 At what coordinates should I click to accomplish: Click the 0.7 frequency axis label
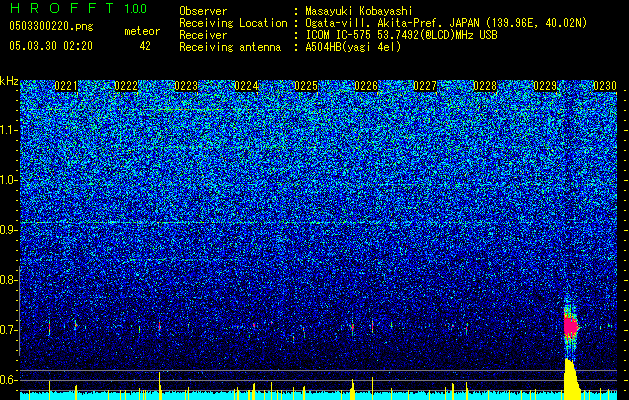[x=8, y=330]
